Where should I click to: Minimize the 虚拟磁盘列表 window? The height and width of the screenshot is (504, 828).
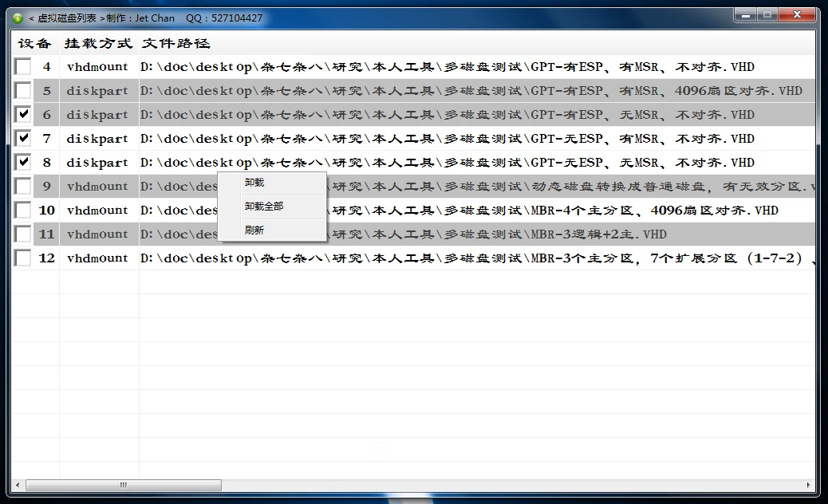coord(746,15)
